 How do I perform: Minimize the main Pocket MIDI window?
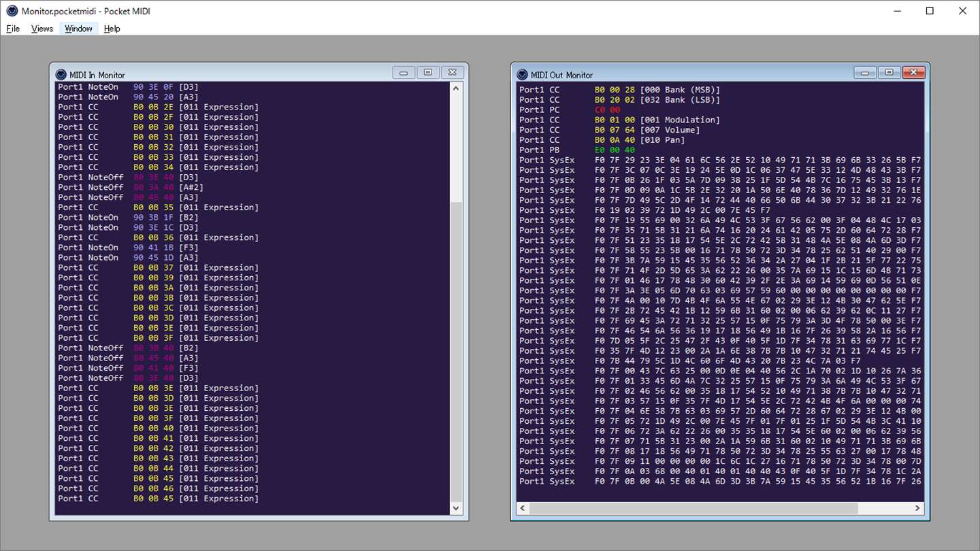(x=898, y=11)
